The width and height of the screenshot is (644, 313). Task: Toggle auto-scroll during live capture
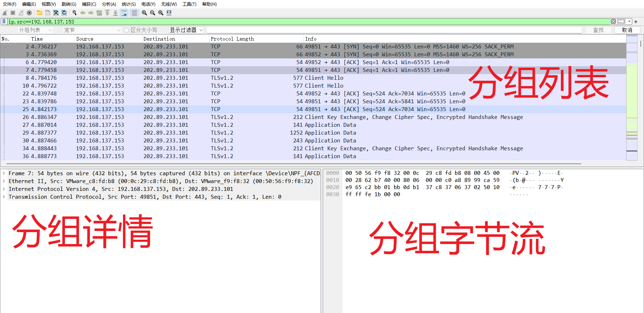tap(124, 13)
